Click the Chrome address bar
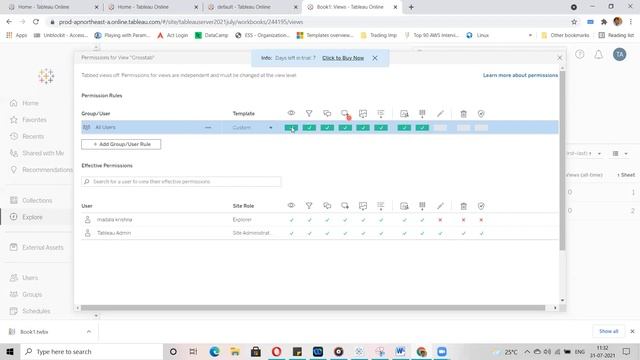640x360 pixels. click(307, 22)
